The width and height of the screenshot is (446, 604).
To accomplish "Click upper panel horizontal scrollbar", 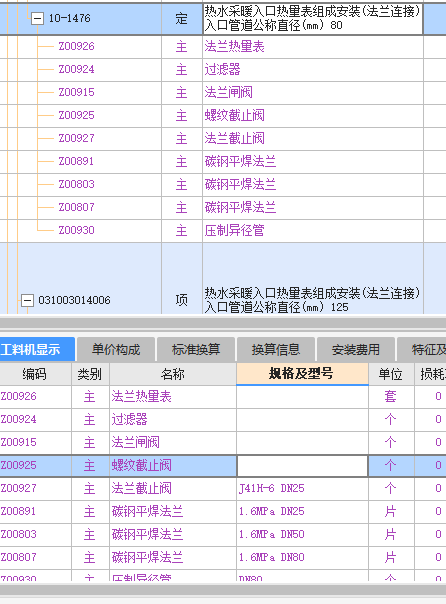I will click(223, 322).
